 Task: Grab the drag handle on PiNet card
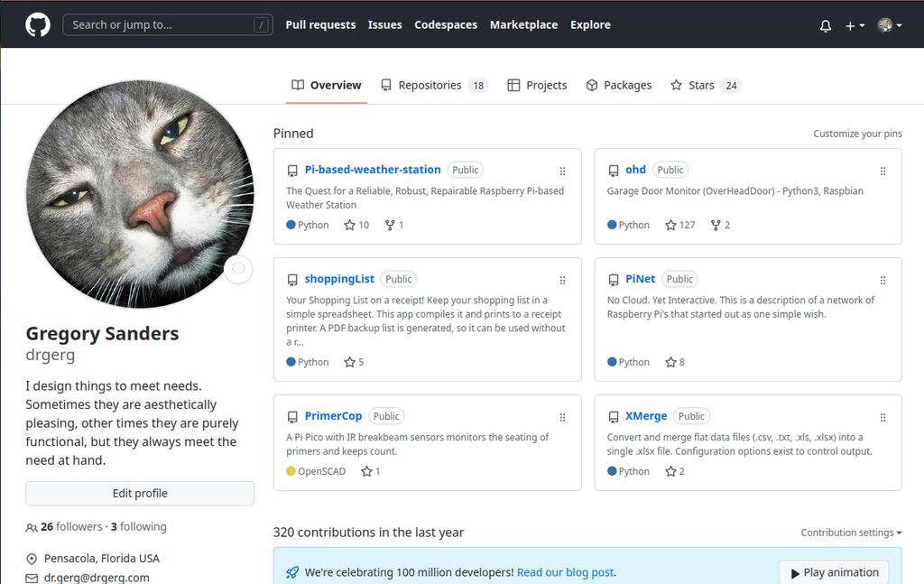[882, 280]
